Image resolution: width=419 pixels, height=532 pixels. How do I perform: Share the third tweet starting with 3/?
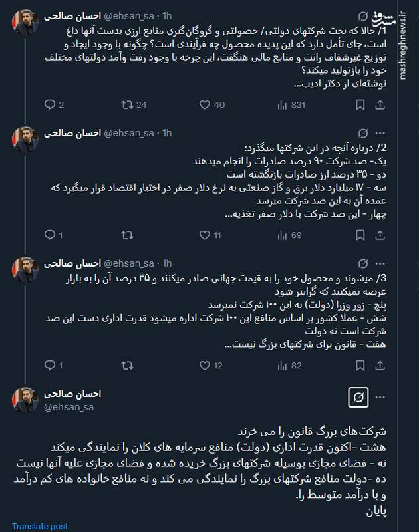382,365
